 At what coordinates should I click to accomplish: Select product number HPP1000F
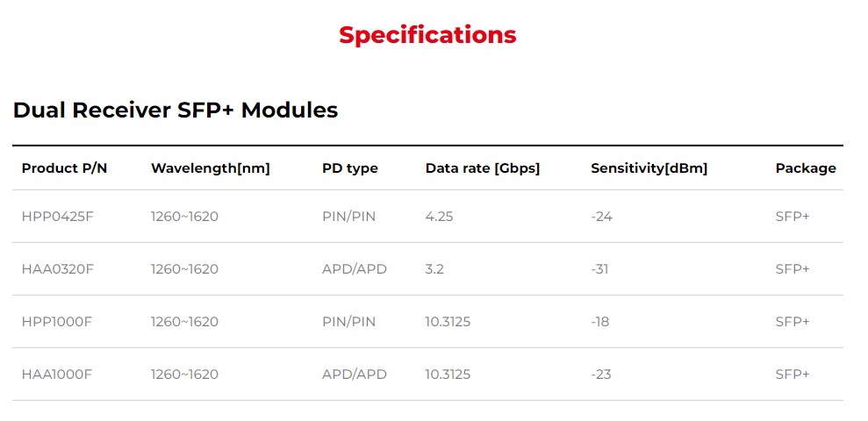56,322
